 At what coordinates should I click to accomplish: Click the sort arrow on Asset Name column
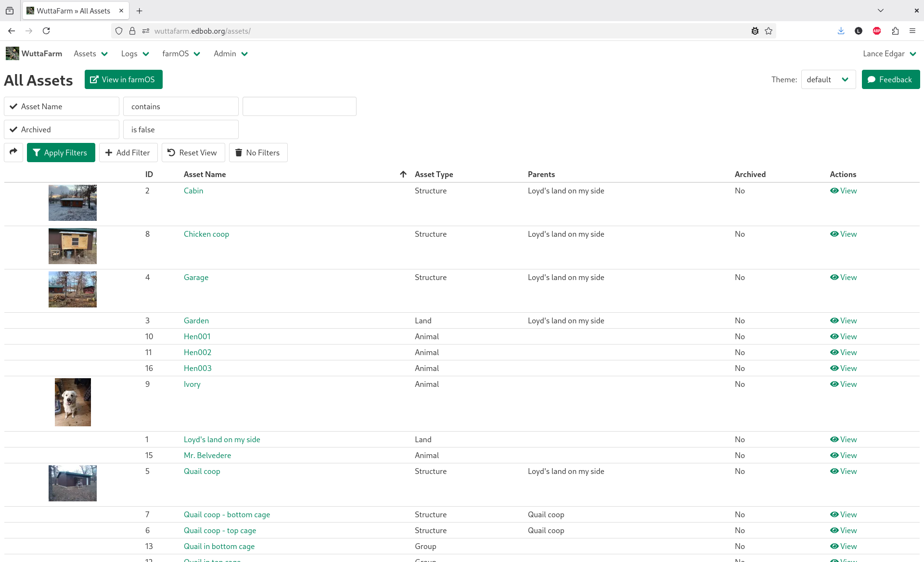(x=403, y=174)
